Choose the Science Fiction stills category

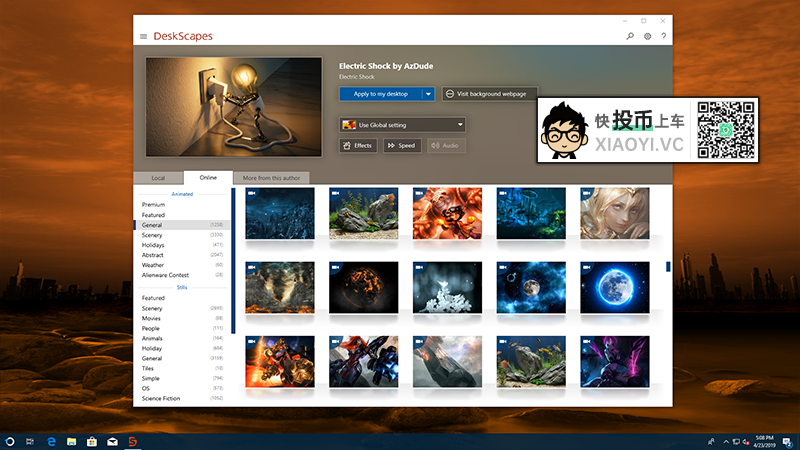pyautogui.click(x=161, y=398)
